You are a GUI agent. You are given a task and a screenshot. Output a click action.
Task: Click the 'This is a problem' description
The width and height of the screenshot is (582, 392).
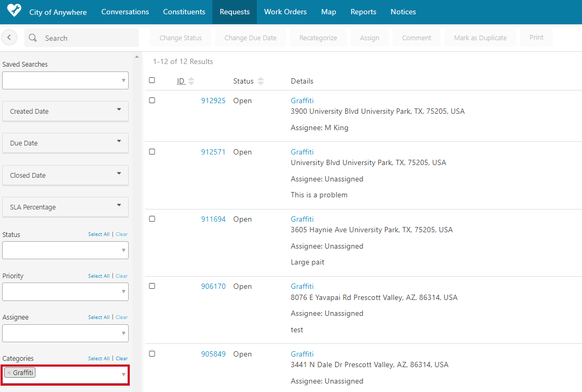pyautogui.click(x=319, y=195)
